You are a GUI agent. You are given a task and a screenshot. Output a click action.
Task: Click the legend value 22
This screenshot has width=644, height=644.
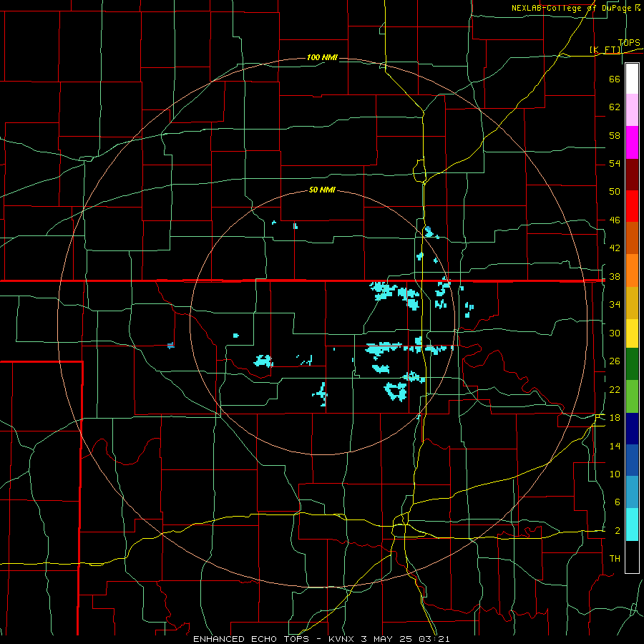coord(615,389)
